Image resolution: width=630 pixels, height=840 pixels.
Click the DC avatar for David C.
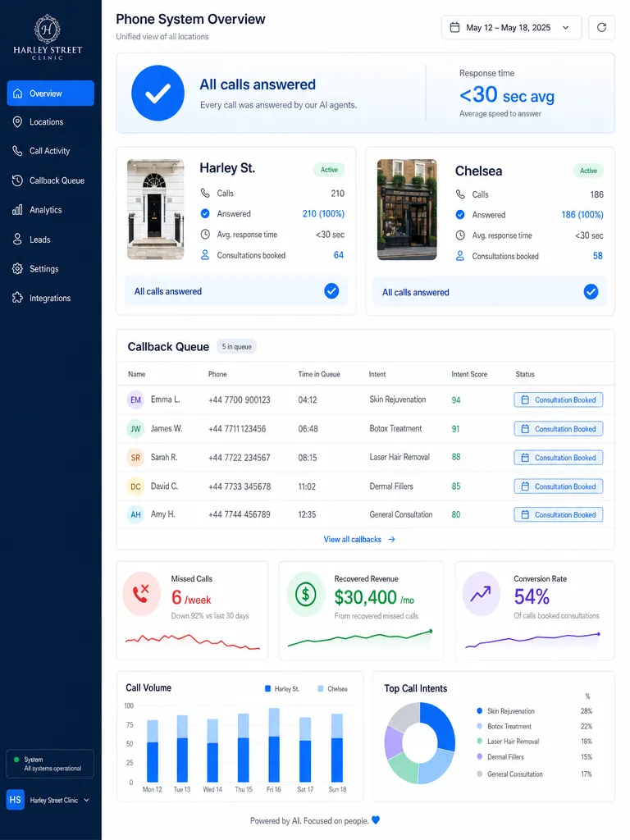[x=135, y=486]
